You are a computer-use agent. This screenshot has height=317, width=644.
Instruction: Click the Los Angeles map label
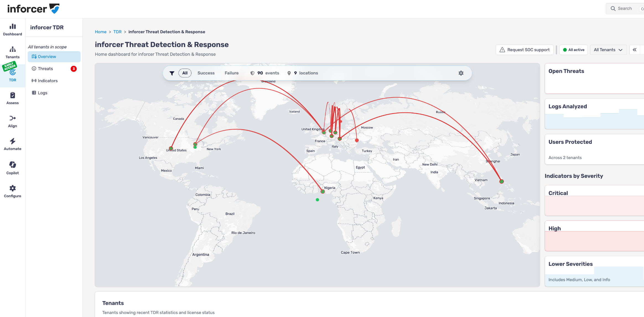(148, 158)
